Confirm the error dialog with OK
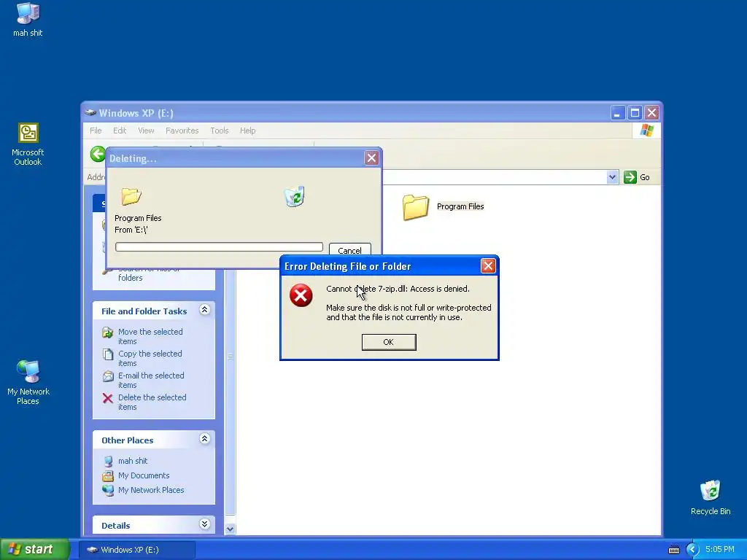The image size is (747, 560). click(389, 342)
